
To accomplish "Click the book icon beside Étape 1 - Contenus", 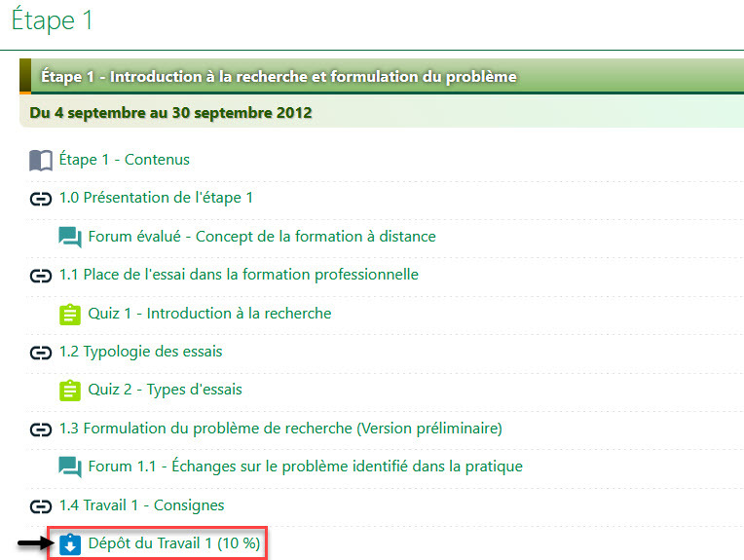I will 41,160.
